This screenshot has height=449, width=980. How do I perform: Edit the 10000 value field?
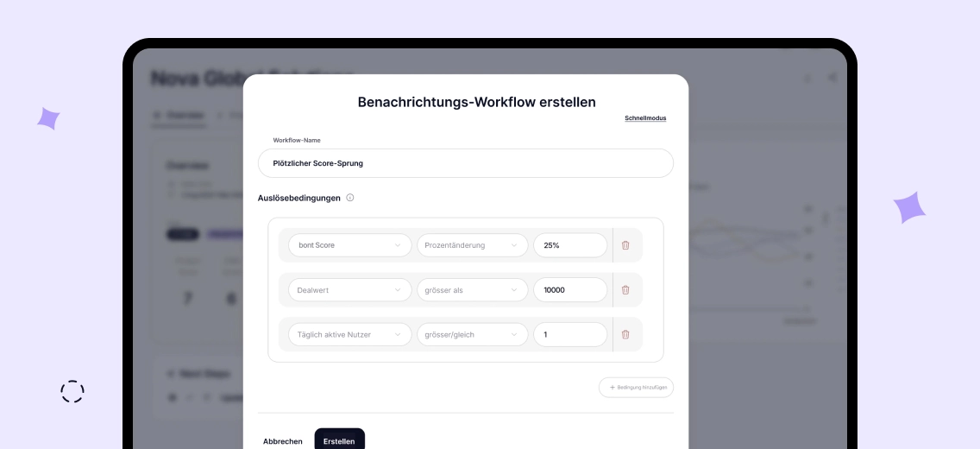tap(570, 290)
